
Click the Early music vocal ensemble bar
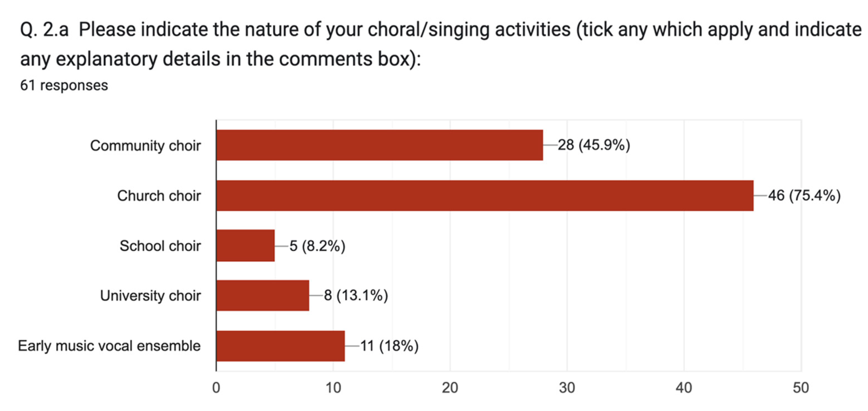280,346
